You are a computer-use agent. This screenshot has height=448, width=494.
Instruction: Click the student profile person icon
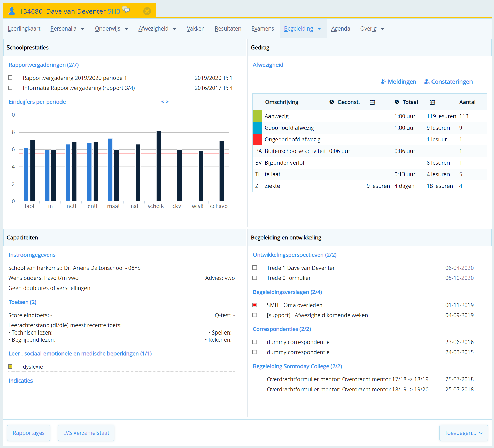point(12,11)
